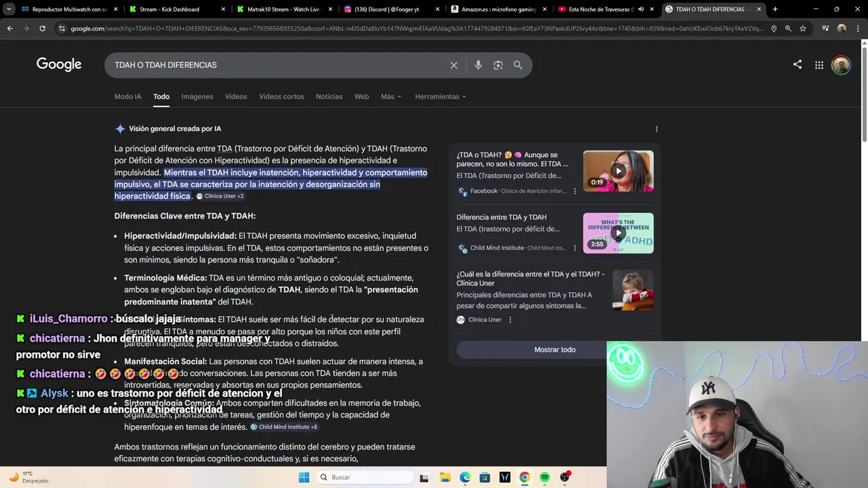
Task: Open Child Mind Institute +8 source chip
Action: point(283,427)
